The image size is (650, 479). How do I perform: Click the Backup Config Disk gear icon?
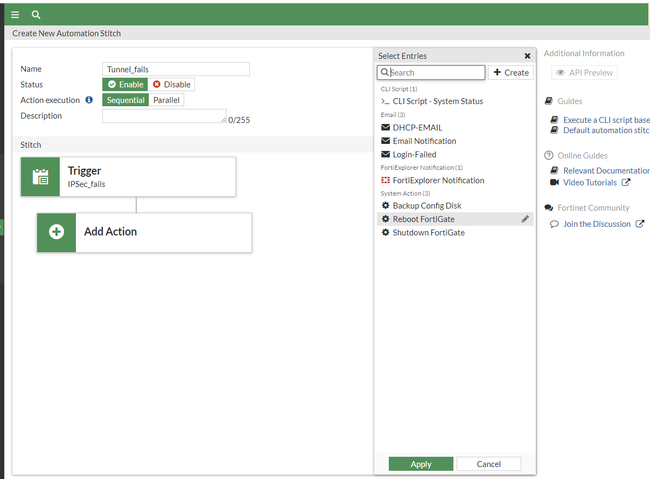[x=385, y=206]
